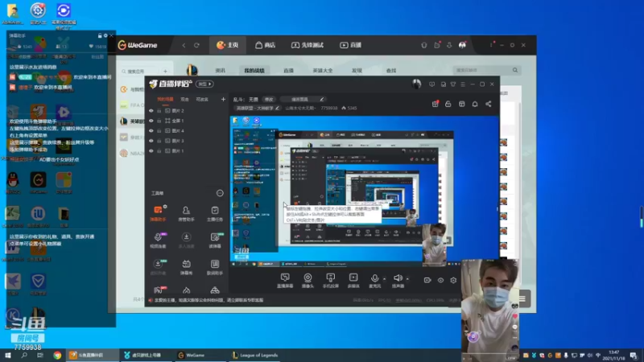Toggle lock on the 图片 2 layer
Screen dimensions: 644x362
coord(159,111)
